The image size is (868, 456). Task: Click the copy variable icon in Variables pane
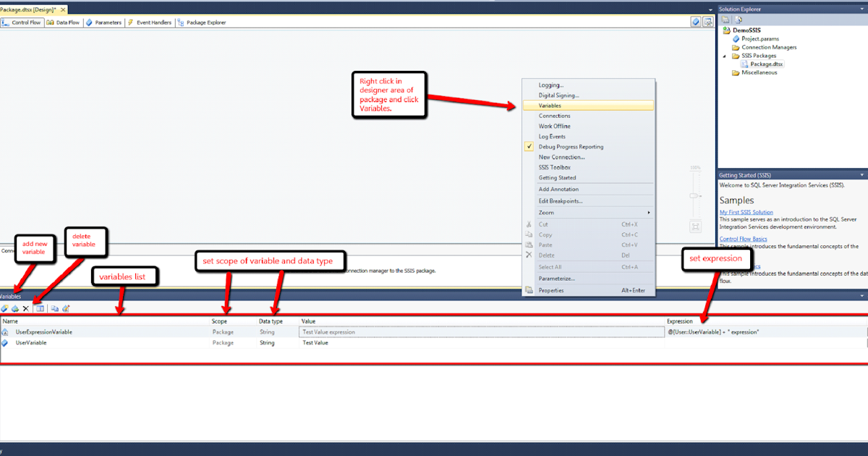click(55, 308)
